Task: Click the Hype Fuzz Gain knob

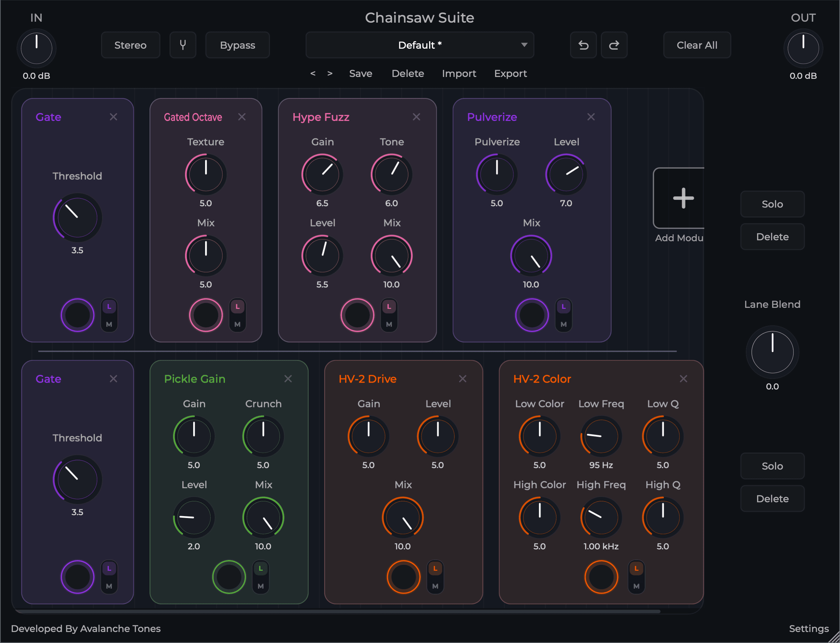Action: (x=322, y=174)
